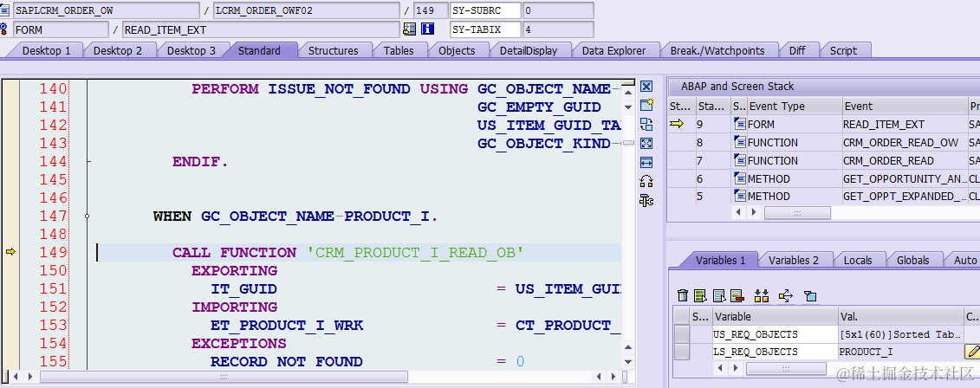Open the Script tab
This screenshot has height=388, width=980.
843,50
